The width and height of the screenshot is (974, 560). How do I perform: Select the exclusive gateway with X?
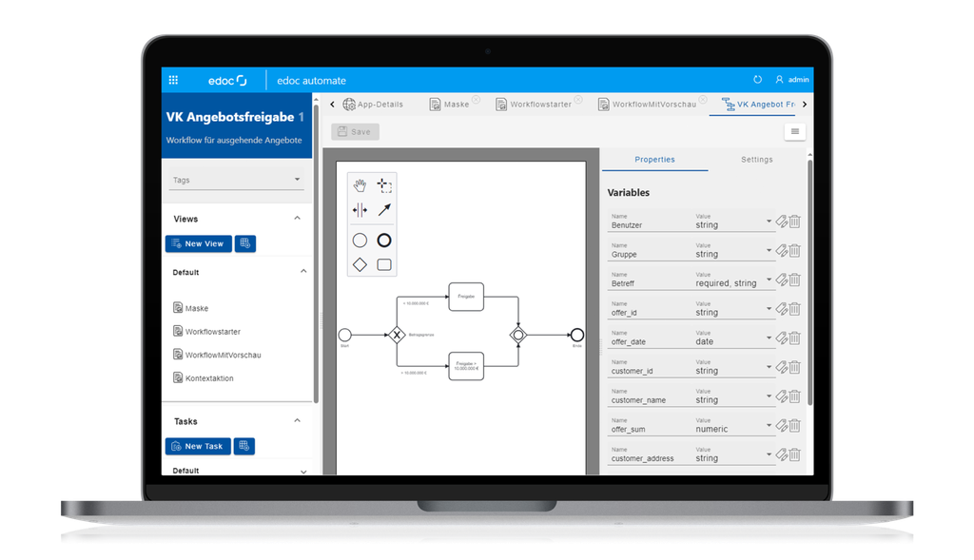tap(397, 336)
